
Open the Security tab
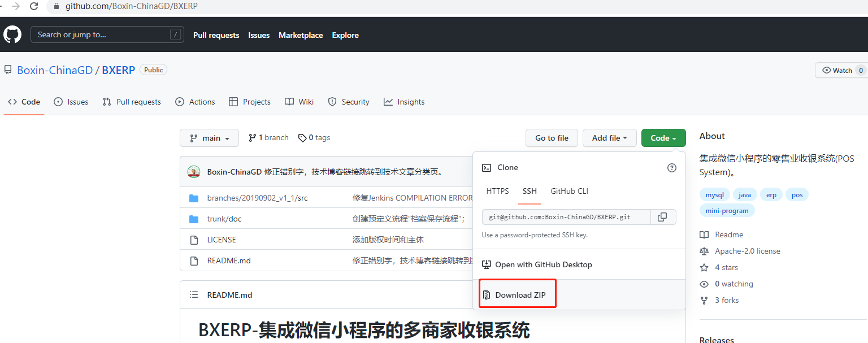tap(349, 102)
